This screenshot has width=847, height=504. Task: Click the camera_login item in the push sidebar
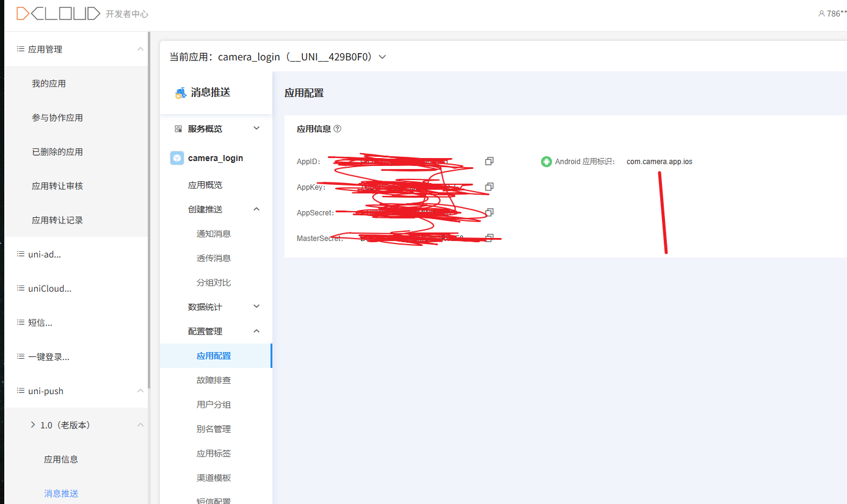(216, 158)
